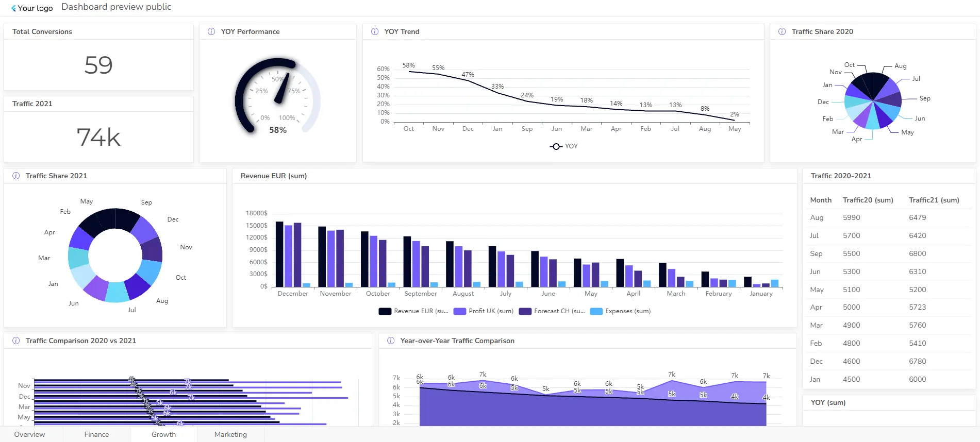
Task: Open info icon for Traffic Share 2021
Action: coord(16,176)
